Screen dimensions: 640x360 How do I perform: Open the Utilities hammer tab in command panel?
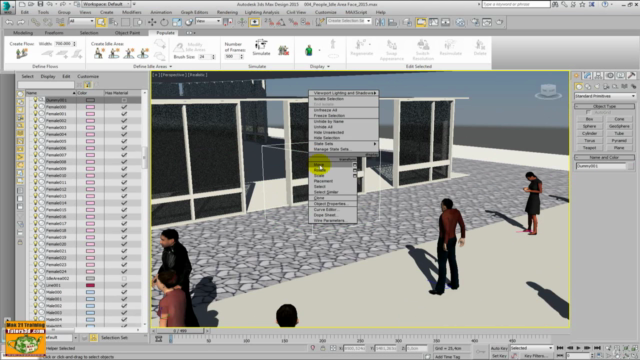[631, 76]
